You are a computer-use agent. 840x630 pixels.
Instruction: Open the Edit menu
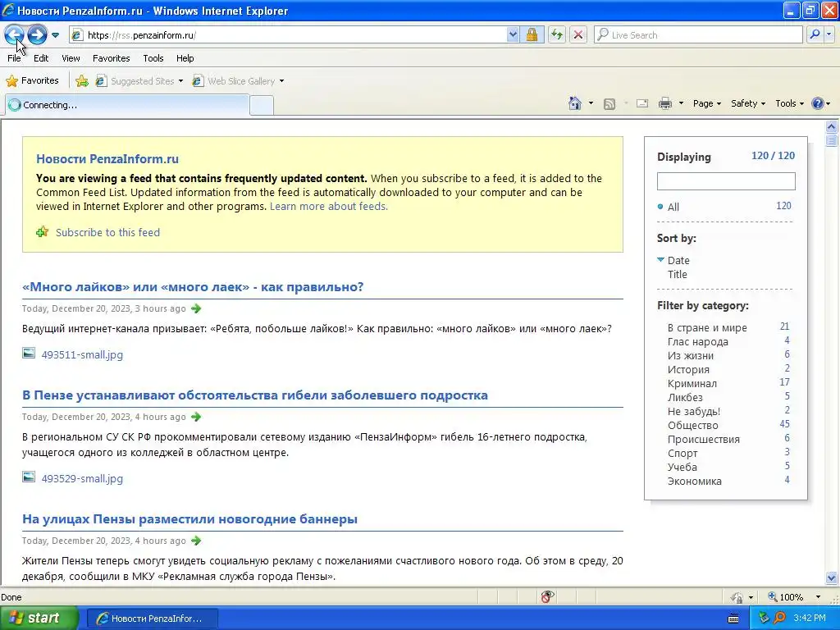(x=41, y=58)
